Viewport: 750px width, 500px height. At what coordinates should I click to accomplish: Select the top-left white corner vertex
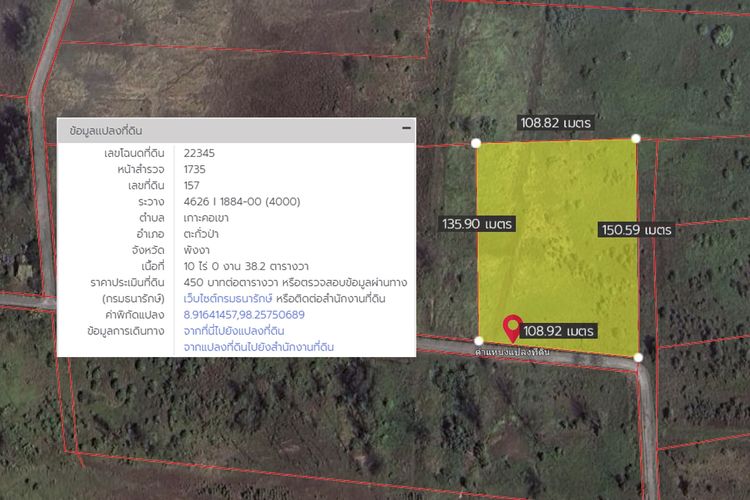point(476,143)
